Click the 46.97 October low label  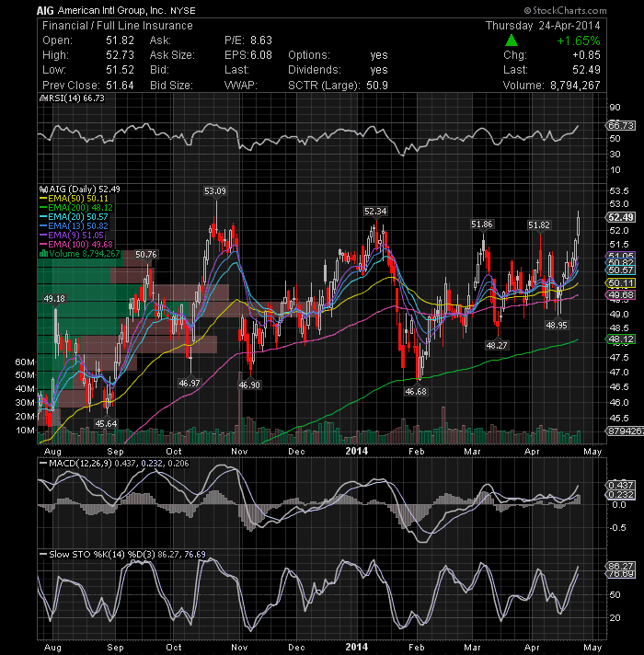tap(190, 383)
